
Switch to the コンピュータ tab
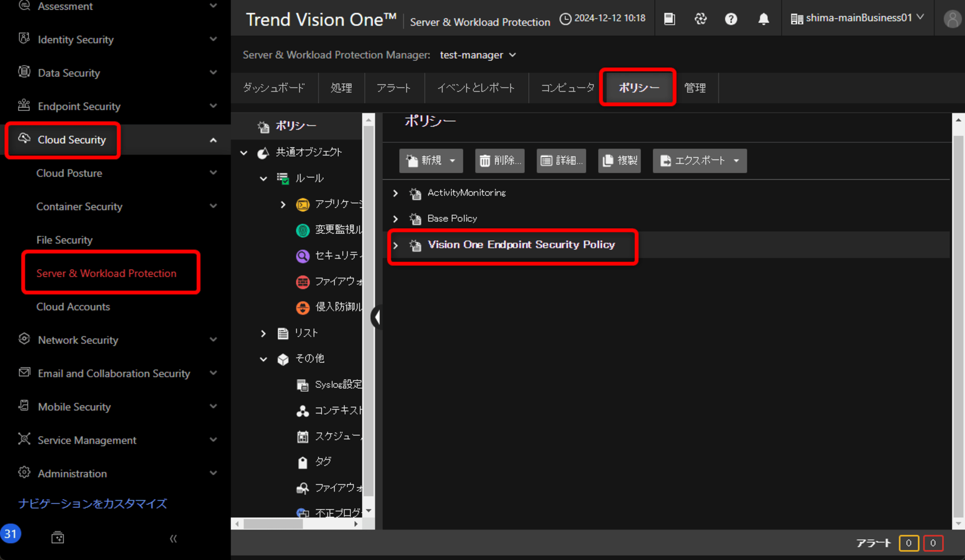coord(568,88)
